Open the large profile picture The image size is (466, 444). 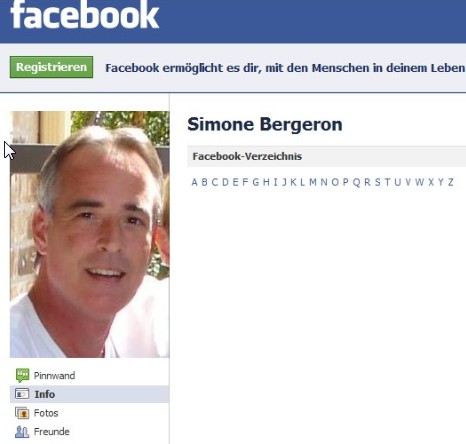tap(89, 234)
